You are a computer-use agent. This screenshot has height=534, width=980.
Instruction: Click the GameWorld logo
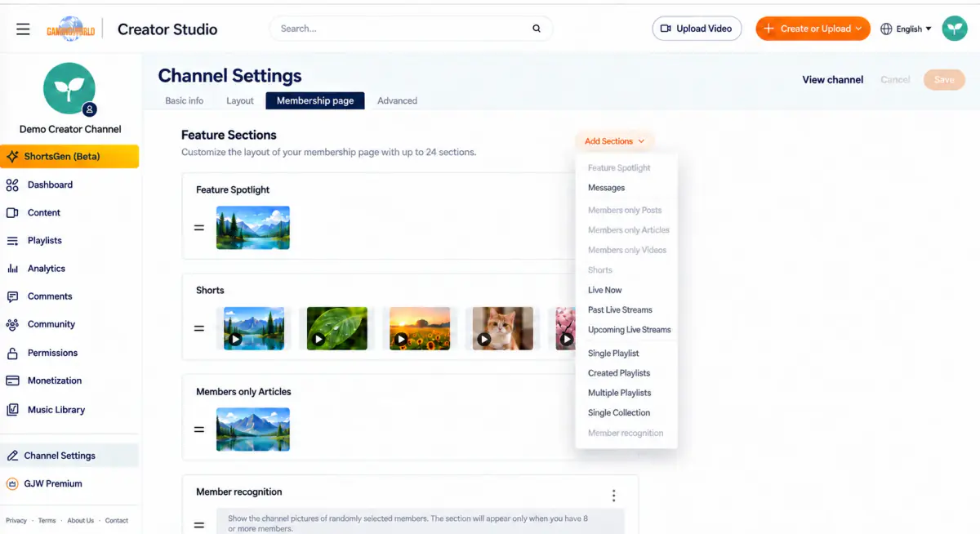(x=70, y=29)
